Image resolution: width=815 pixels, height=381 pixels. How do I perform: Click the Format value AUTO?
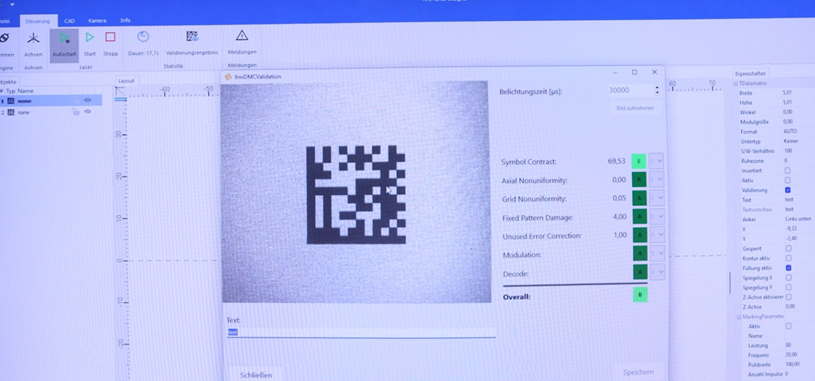point(790,132)
